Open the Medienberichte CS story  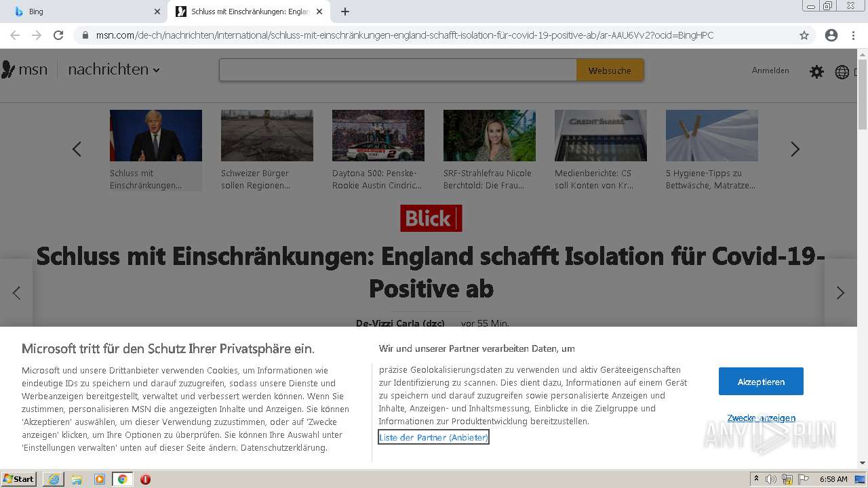pyautogui.click(x=601, y=150)
